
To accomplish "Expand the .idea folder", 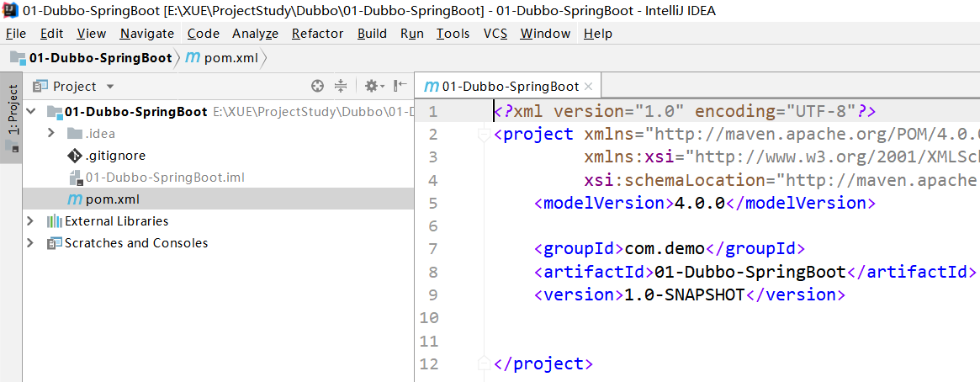I will [x=51, y=133].
